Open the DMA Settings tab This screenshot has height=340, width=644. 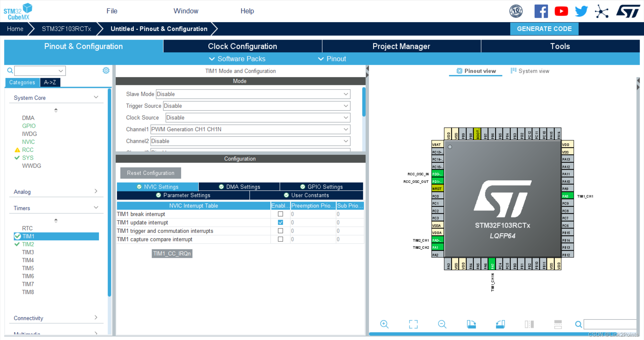pyautogui.click(x=239, y=187)
